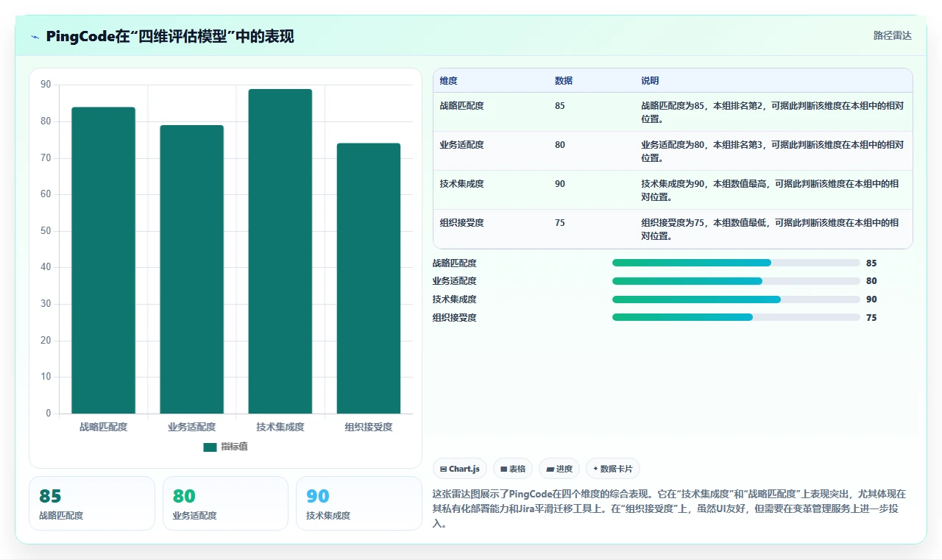The height and width of the screenshot is (560, 942).
Task: Click the summary paragraph starting 这张雷达图
Action: [670, 508]
